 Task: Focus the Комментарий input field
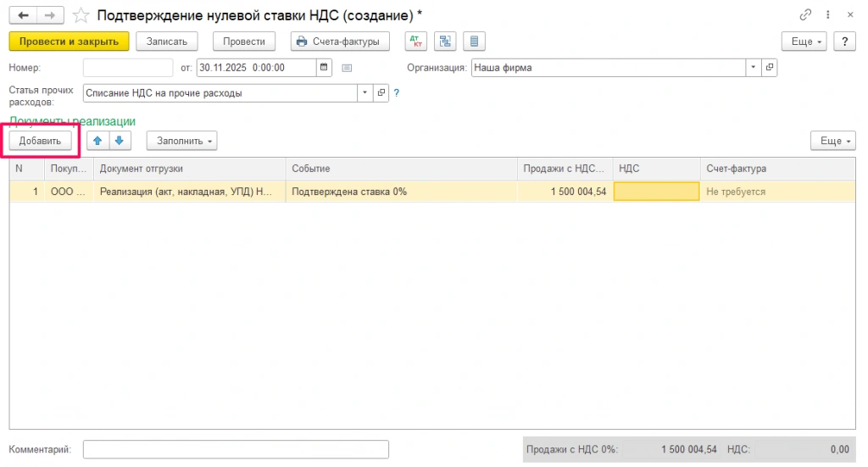pyautogui.click(x=236, y=449)
